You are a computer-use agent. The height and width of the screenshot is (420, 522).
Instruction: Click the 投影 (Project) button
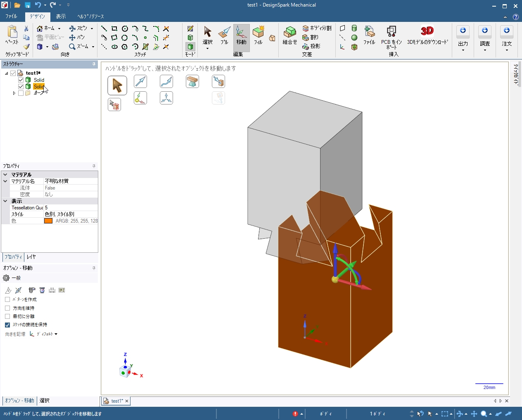point(312,46)
